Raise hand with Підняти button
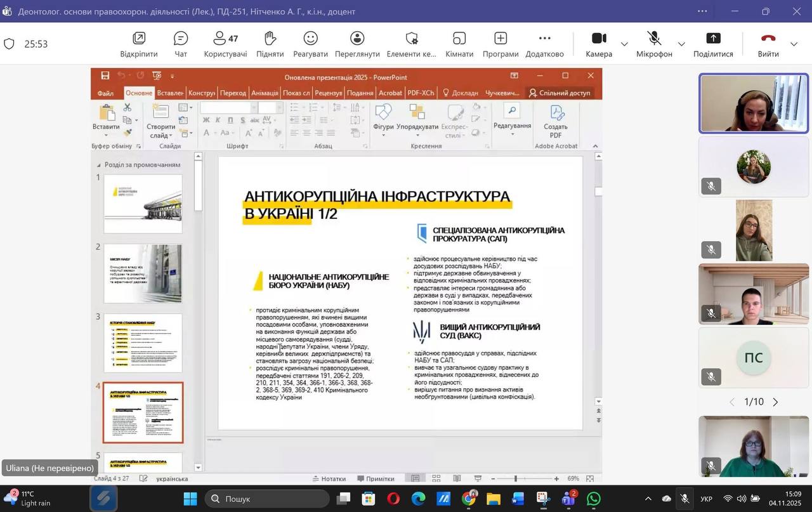The height and width of the screenshot is (512, 812). [x=270, y=44]
